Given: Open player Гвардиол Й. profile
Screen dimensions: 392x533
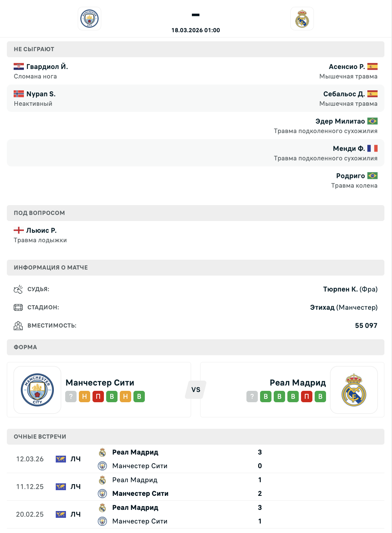Looking at the screenshot, I should (47, 67).
